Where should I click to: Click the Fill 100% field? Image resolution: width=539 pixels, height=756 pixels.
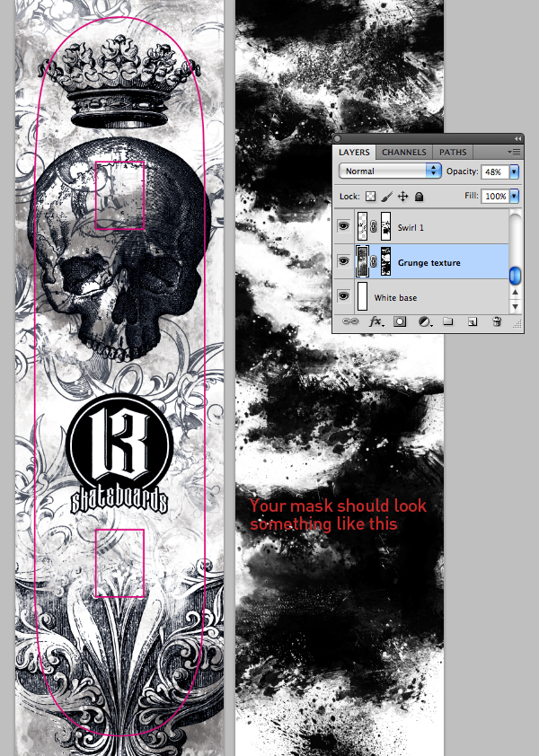click(x=495, y=197)
